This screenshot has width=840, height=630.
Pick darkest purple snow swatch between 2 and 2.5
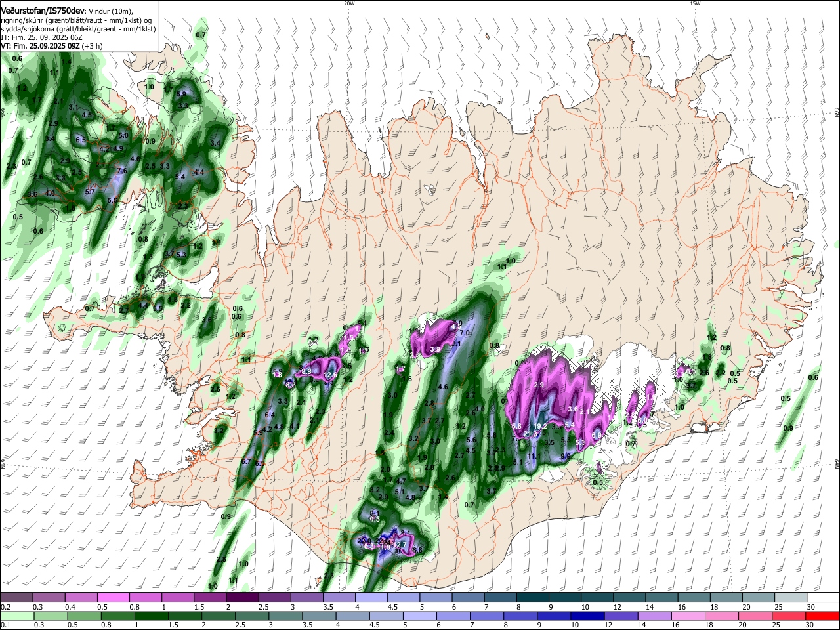(242, 598)
